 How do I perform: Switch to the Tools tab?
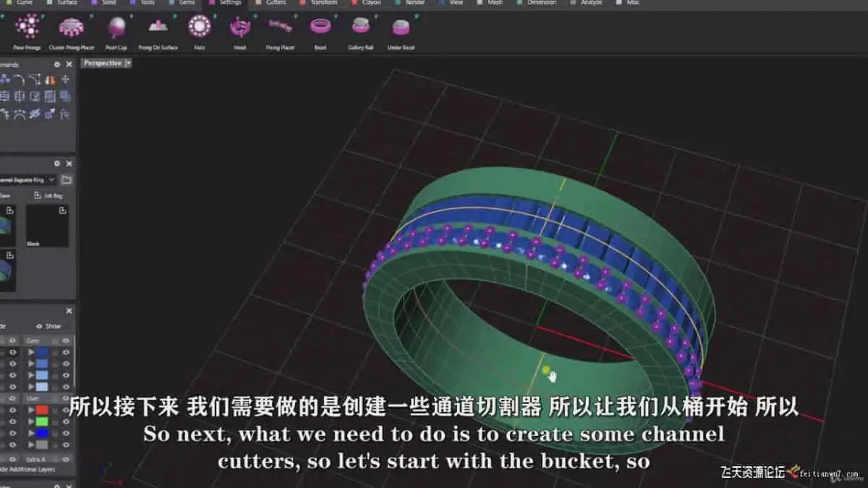[144, 3]
